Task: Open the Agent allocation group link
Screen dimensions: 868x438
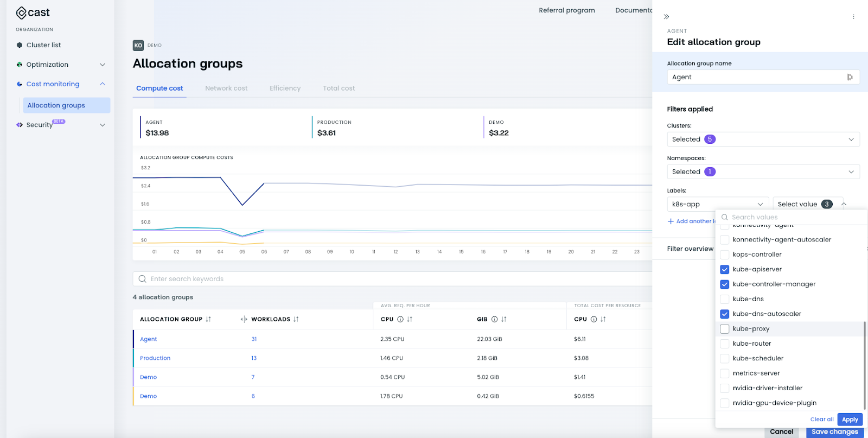Action: [x=149, y=339]
